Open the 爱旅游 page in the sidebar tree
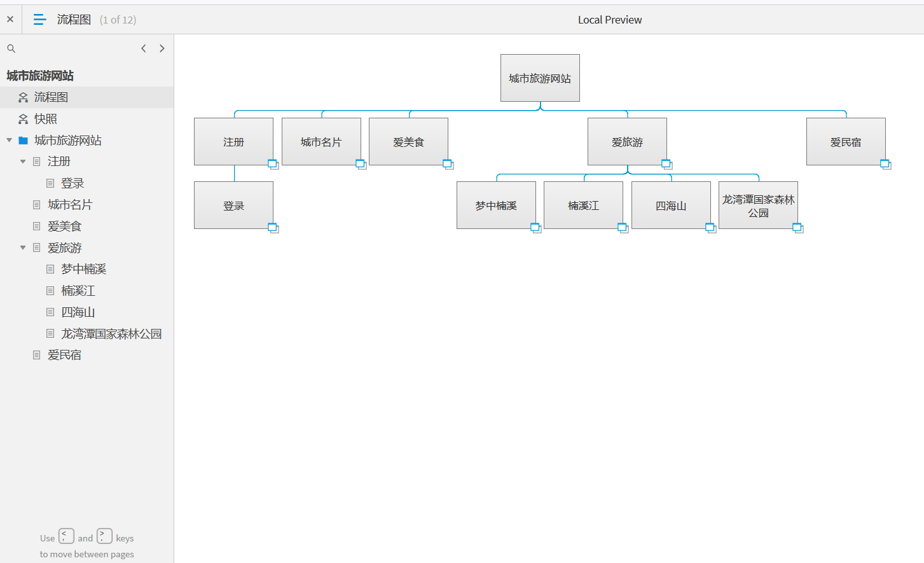The width and height of the screenshot is (924, 563). pyautogui.click(x=65, y=248)
